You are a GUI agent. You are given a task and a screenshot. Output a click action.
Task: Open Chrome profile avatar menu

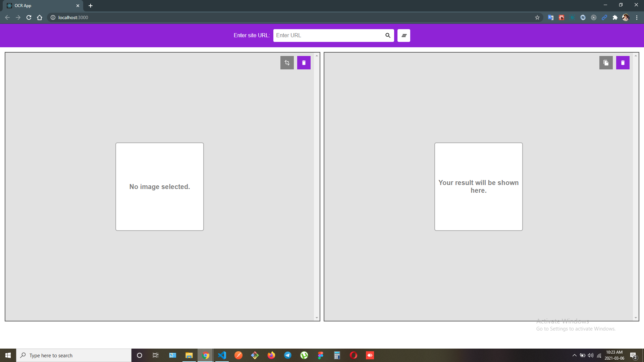pyautogui.click(x=626, y=17)
